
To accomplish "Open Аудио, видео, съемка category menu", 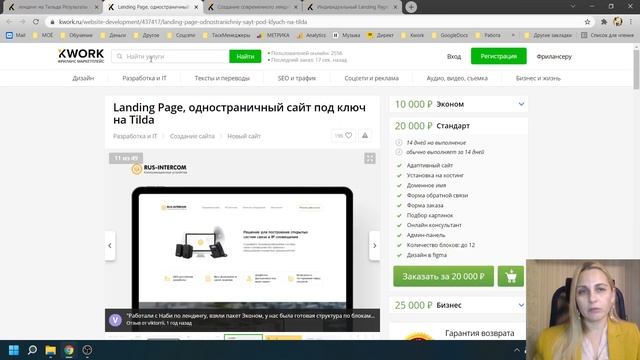I will pos(457,78).
